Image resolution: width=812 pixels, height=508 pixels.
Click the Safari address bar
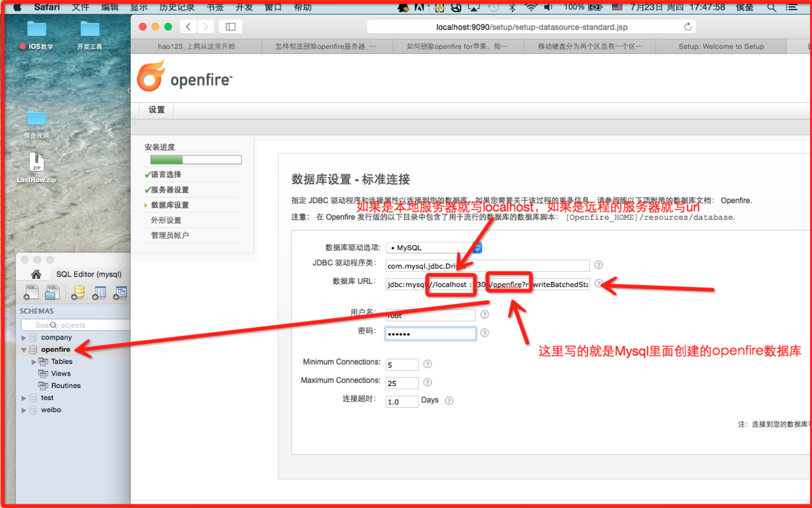point(531,27)
